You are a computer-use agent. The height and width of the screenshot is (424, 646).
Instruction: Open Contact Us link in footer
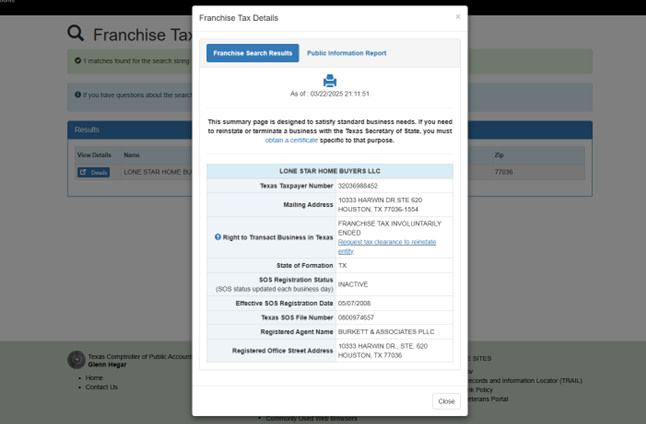pyautogui.click(x=101, y=387)
